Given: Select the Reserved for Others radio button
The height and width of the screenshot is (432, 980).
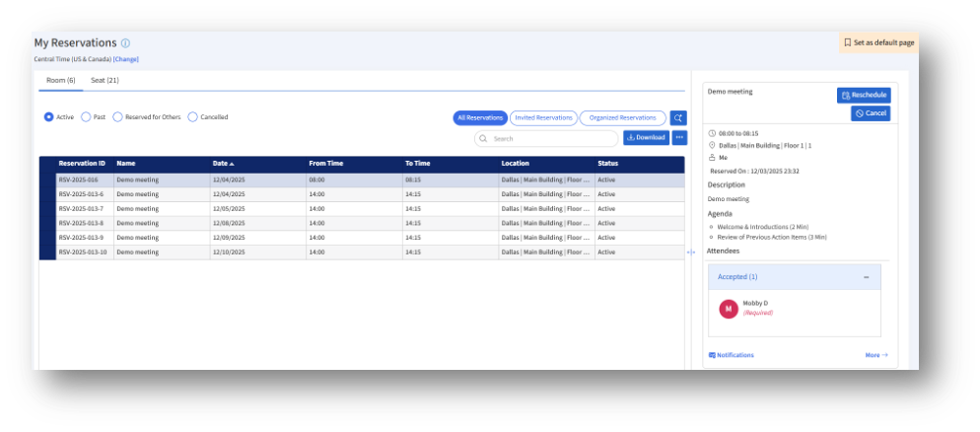Looking at the screenshot, I should tap(118, 117).
